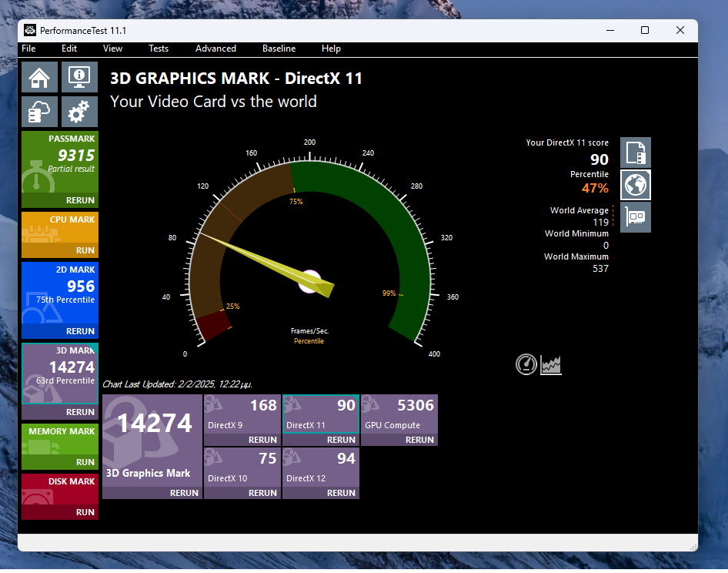
Task: Open settings with the gears icon
Action: click(x=78, y=112)
